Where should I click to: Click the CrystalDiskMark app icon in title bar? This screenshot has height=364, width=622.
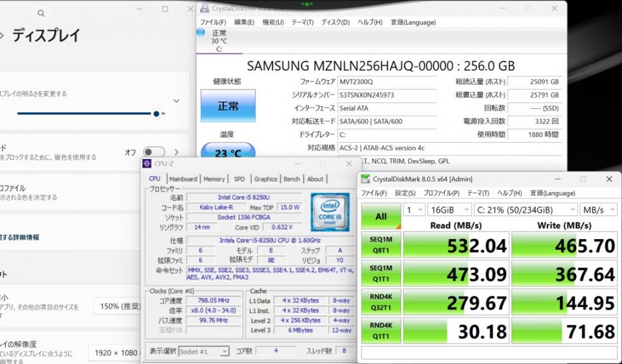point(365,179)
